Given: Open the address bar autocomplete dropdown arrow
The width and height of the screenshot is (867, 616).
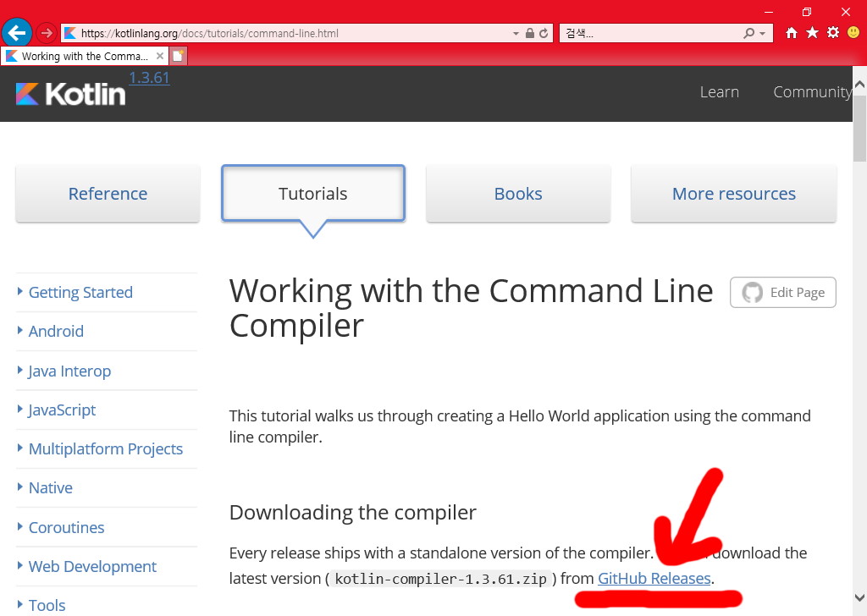Looking at the screenshot, I should click(x=516, y=34).
